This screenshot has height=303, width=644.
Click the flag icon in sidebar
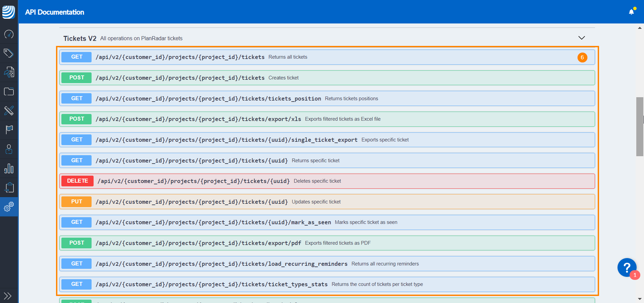[x=9, y=130]
